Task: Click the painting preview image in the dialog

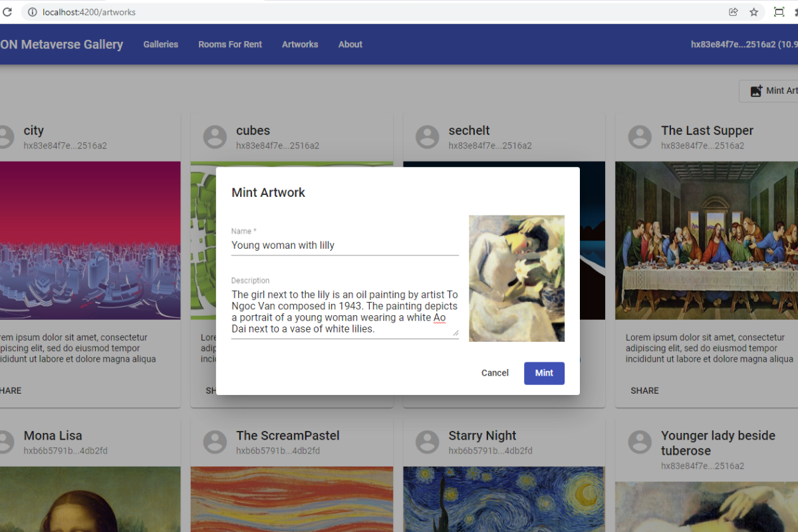Action: point(517,278)
